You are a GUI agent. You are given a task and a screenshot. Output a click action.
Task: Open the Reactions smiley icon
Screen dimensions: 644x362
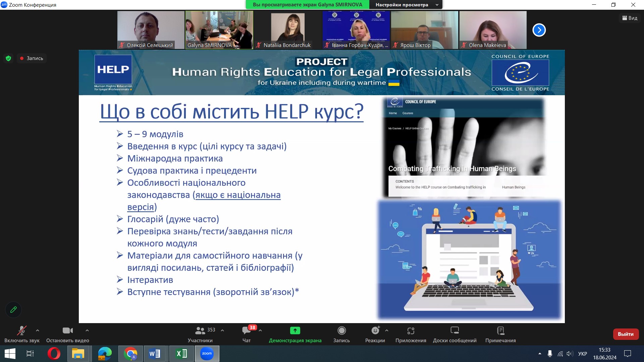(375, 331)
